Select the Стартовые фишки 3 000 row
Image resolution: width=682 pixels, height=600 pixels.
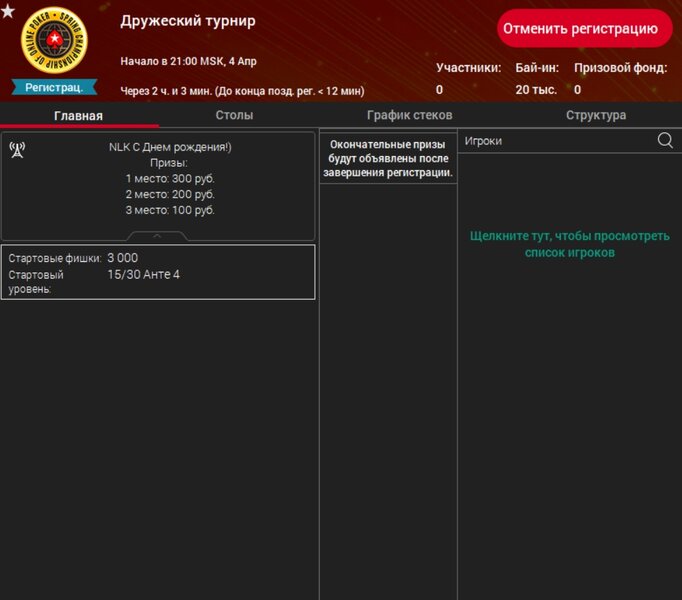(158, 258)
